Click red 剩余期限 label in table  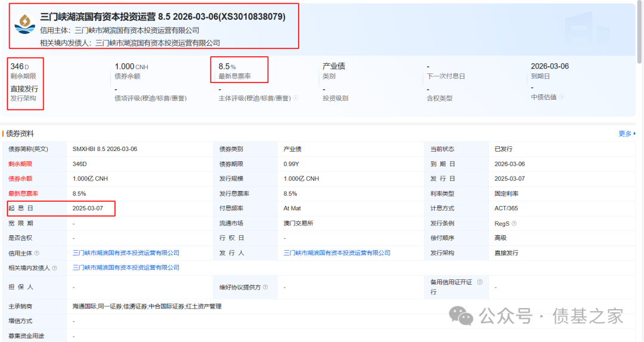(20, 164)
